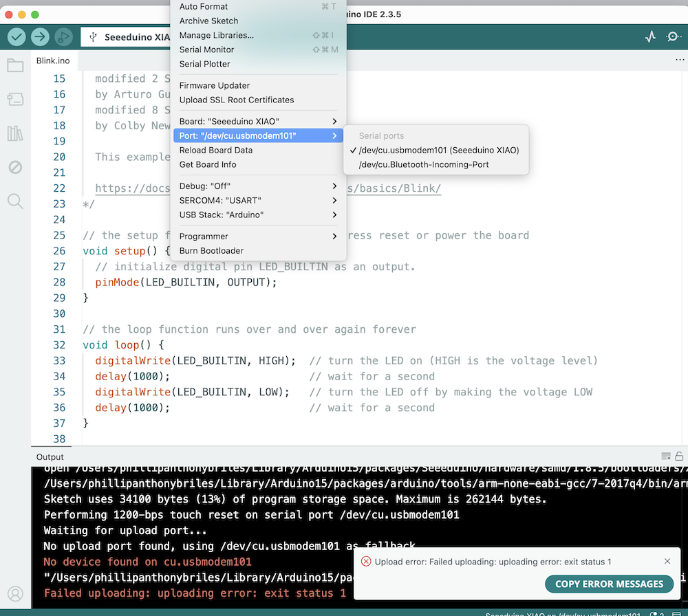Click red output line "No device found on cu.usbmodem101"
The image size is (688, 616).
coord(148,562)
